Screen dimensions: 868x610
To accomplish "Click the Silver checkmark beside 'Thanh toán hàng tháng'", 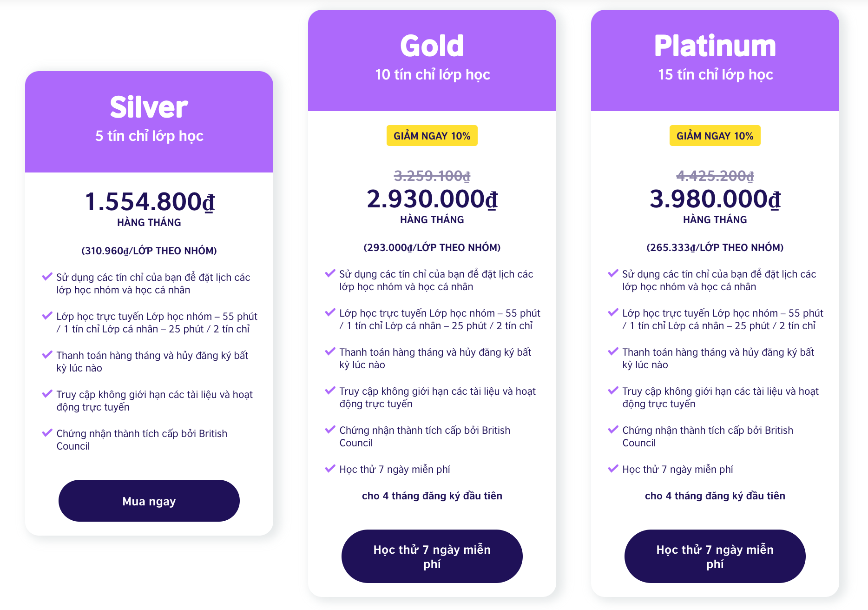I will pyautogui.click(x=47, y=355).
